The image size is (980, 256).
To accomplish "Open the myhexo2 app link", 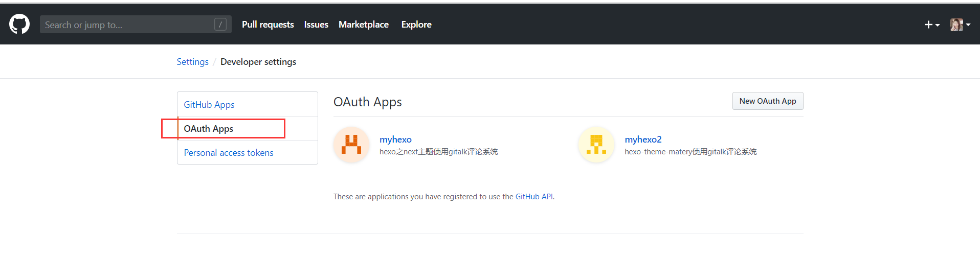I will coord(643,139).
